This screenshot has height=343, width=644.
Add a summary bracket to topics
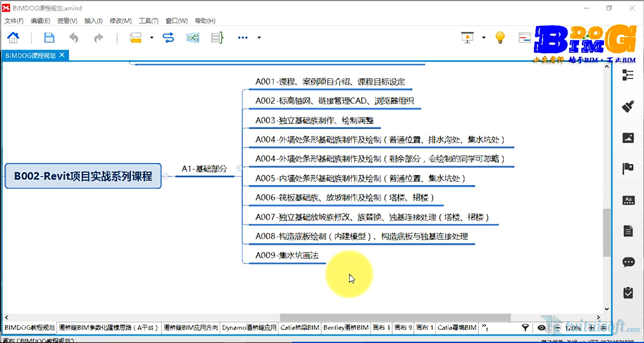point(217,38)
